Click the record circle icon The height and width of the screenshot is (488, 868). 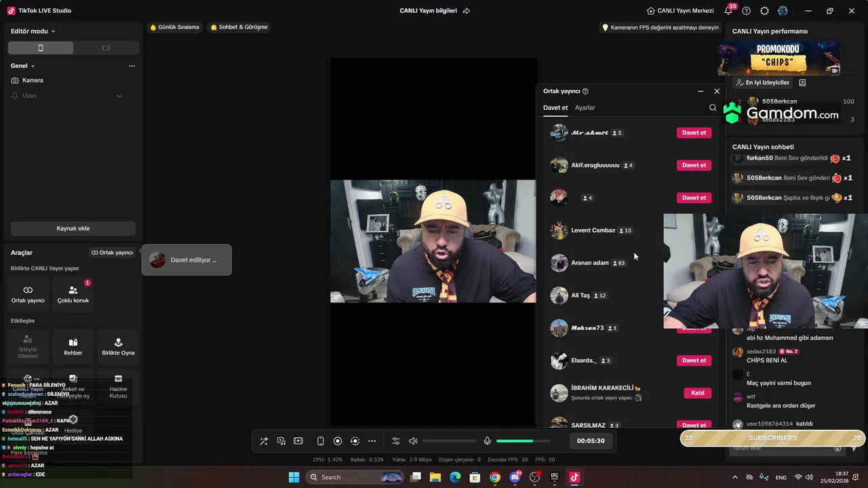click(338, 441)
